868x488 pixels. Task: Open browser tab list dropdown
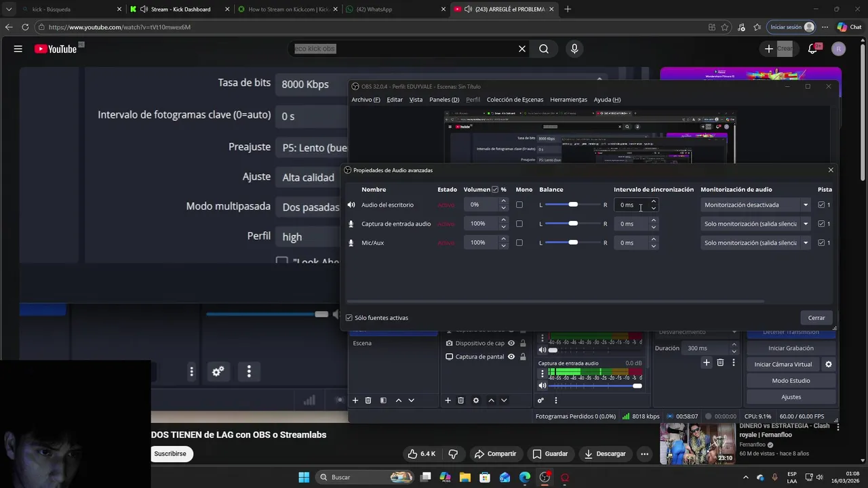click(x=8, y=9)
